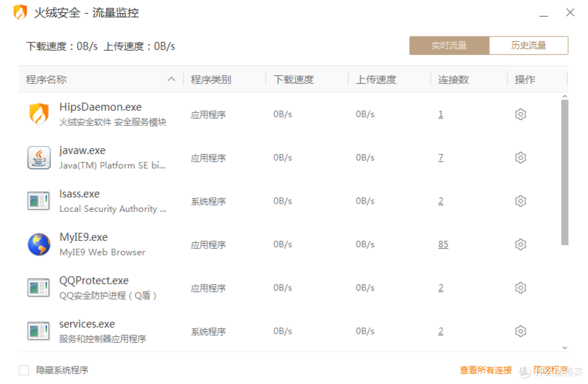Click the lsass.exe program icon

[x=39, y=200]
